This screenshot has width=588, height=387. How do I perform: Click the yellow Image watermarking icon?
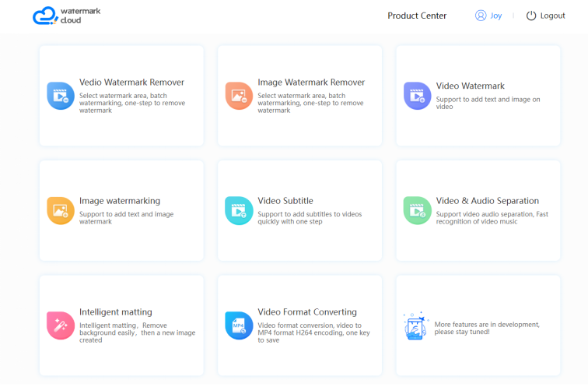61,210
